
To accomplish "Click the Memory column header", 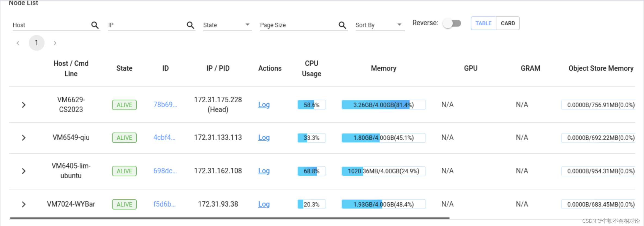I will [x=384, y=68].
